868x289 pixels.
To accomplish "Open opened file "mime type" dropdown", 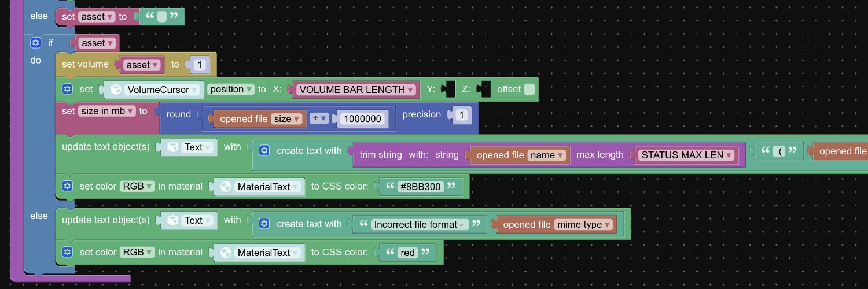I will click(584, 224).
